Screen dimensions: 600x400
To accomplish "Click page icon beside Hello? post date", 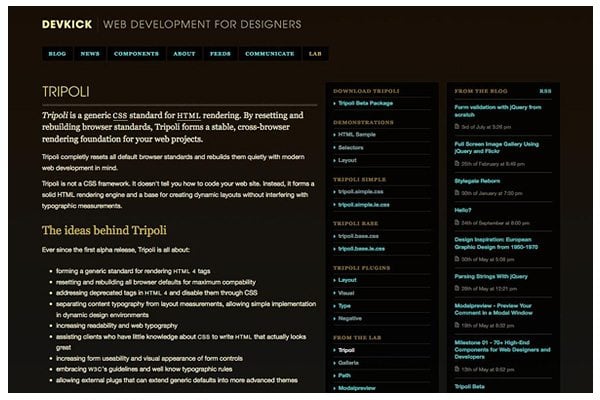I will [457, 221].
